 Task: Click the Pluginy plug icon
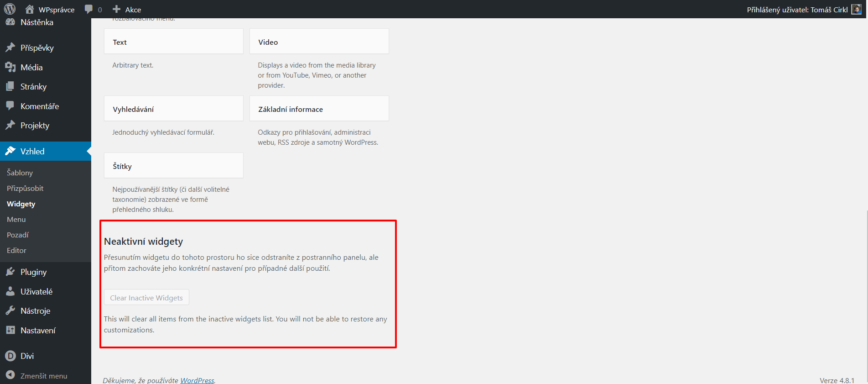click(10, 272)
